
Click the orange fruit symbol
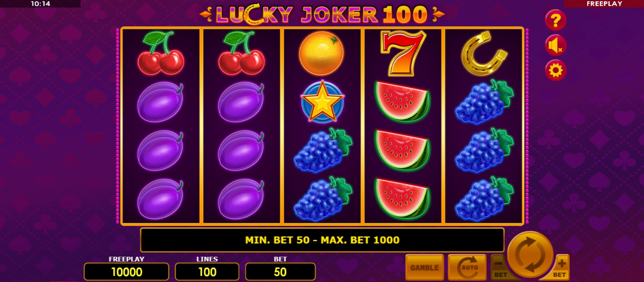tap(321, 53)
